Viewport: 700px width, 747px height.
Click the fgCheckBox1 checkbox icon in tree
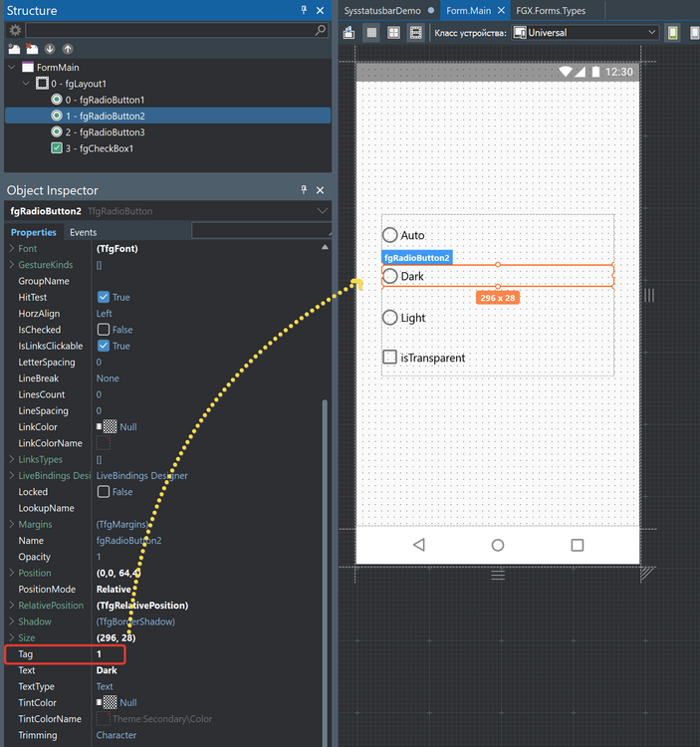57,148
